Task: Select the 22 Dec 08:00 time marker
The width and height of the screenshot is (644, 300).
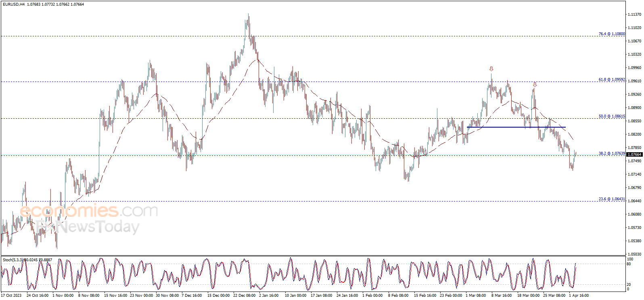Action: tap(244, 296)
